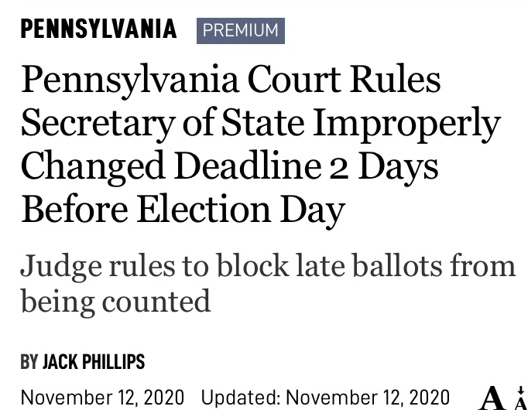Click "Judge rules to block" subheadline text
Image resolution: width=528 pixels, height=420 pixels.
click(x=136, y=265)
